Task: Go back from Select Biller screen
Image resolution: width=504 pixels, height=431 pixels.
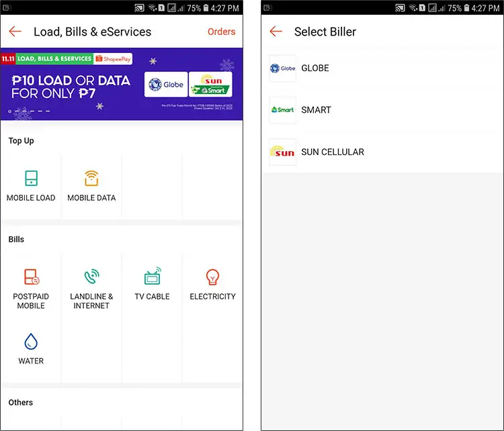Action: click(276, 32)
